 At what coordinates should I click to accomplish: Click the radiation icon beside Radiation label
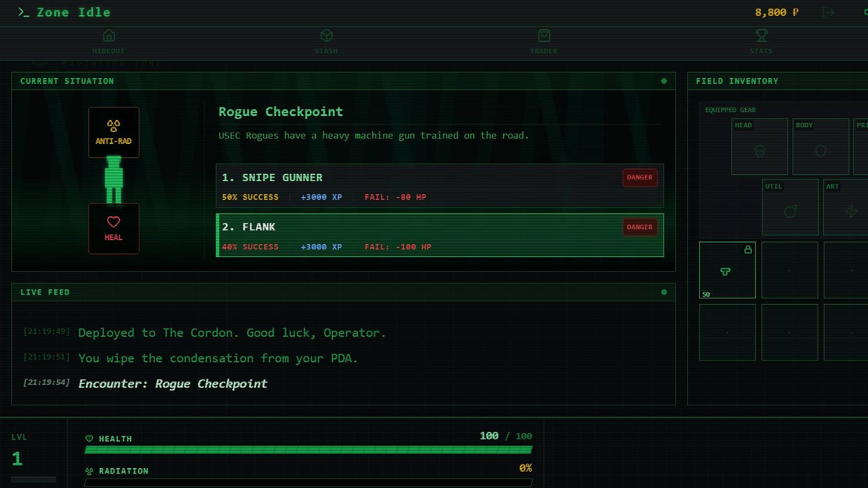89,471
